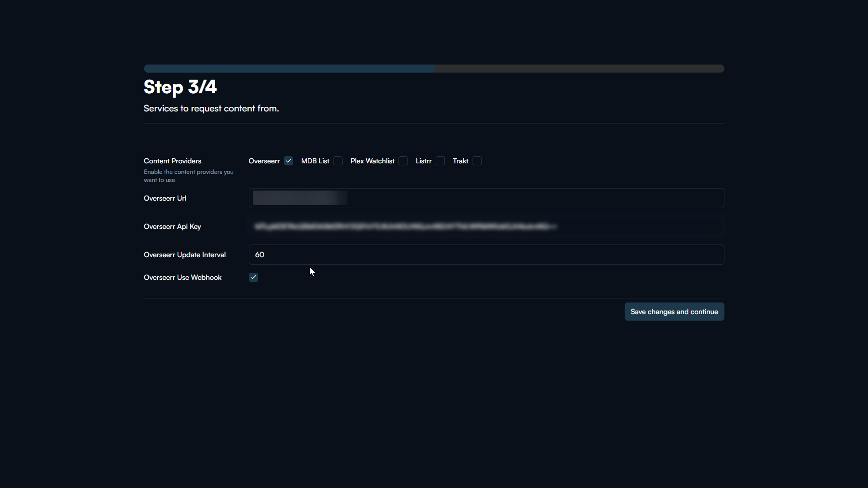Click the Plex Watchlist text label
The height and width of the screenshot is (488, 868).
[372, 161]
